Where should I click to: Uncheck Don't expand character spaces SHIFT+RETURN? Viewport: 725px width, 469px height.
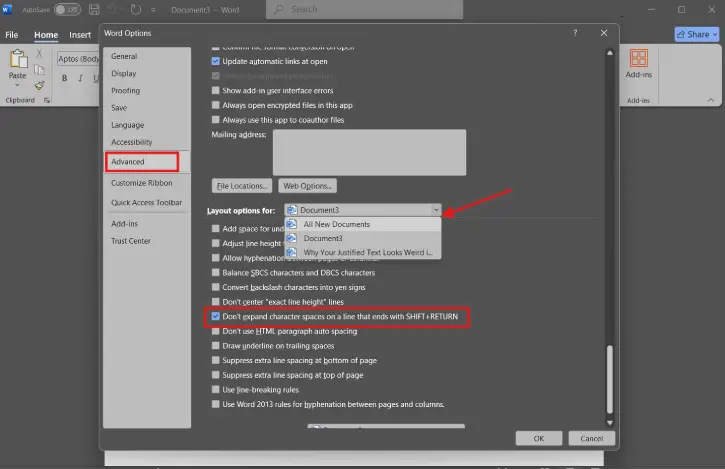(215, 316)
